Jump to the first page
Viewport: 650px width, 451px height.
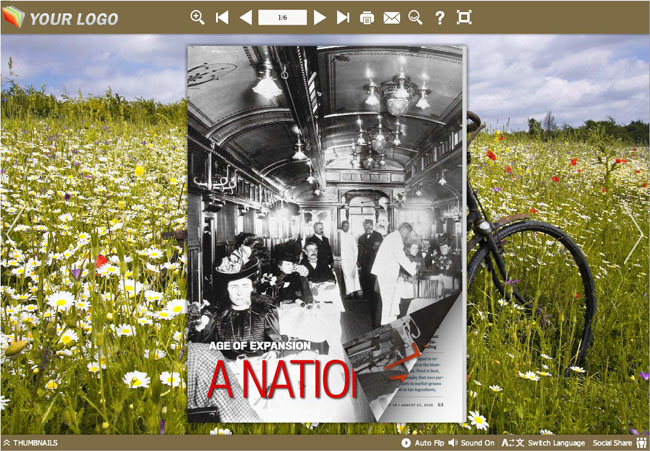(222, 17)
